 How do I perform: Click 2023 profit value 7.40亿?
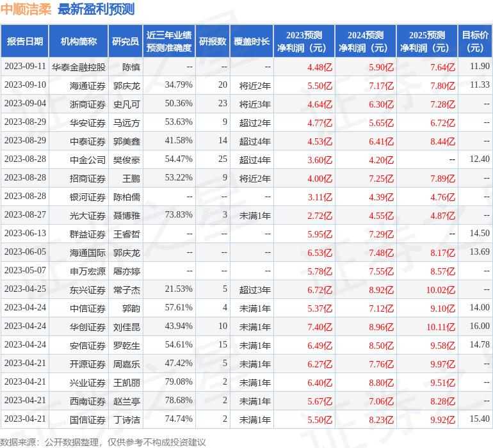319,327
